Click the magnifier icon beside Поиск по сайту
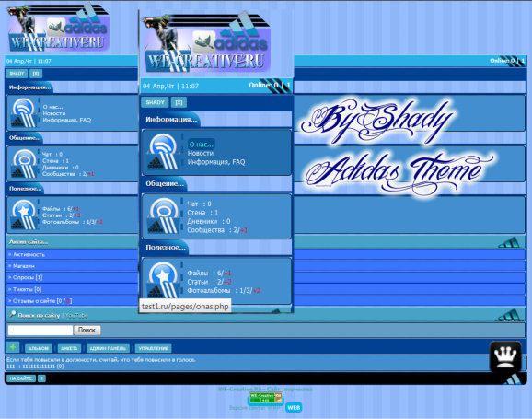 click(12, 314)
